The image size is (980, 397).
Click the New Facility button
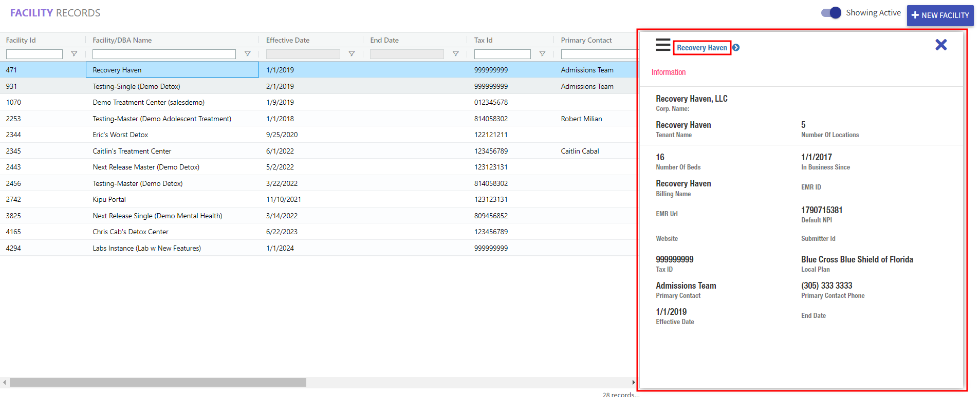point(940,15)
